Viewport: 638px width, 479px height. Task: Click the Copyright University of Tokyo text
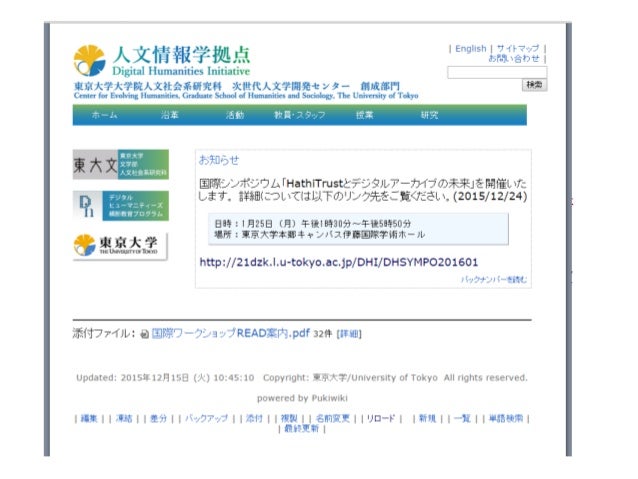[x=395, y=378]
